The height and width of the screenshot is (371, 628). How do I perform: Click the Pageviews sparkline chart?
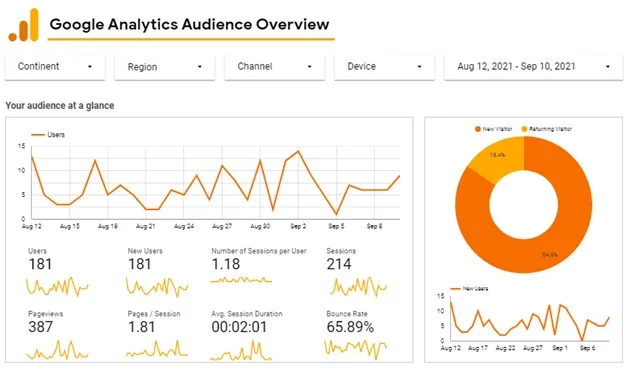click(x=57, y=350)
